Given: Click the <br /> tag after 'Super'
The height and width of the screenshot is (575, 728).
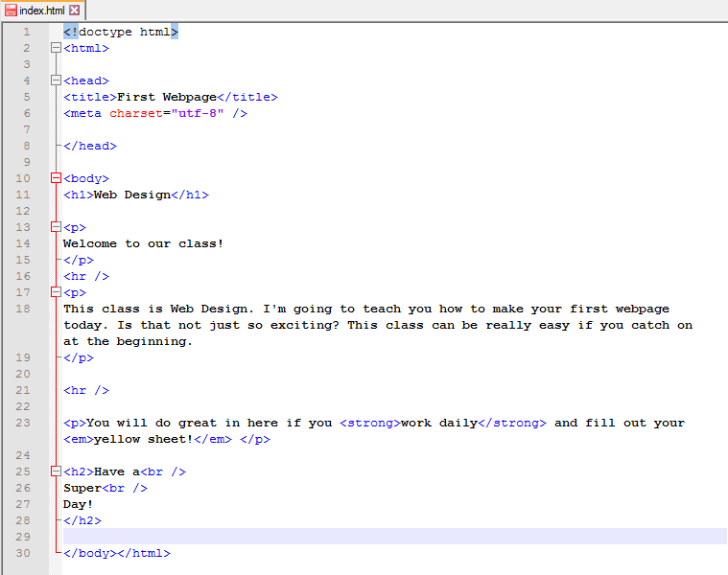Looking at the screenshot, I should 125,488.
